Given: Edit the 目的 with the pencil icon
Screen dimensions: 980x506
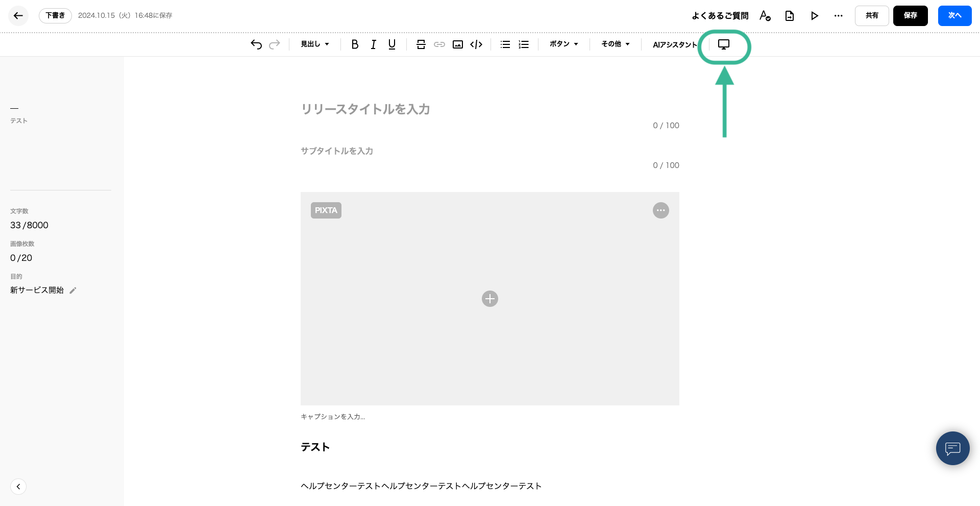Looking at the screenshot, I should (73, 291).
